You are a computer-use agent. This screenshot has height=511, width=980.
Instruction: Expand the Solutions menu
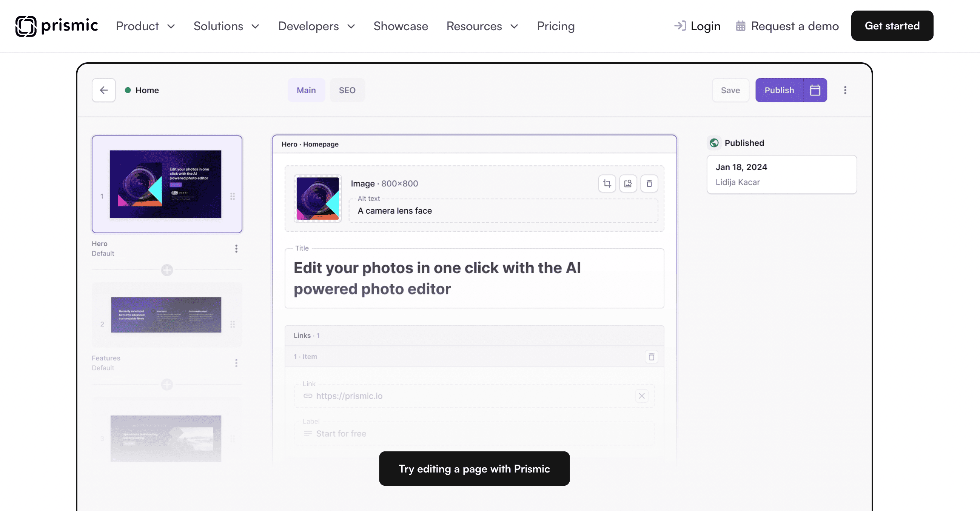227,26
